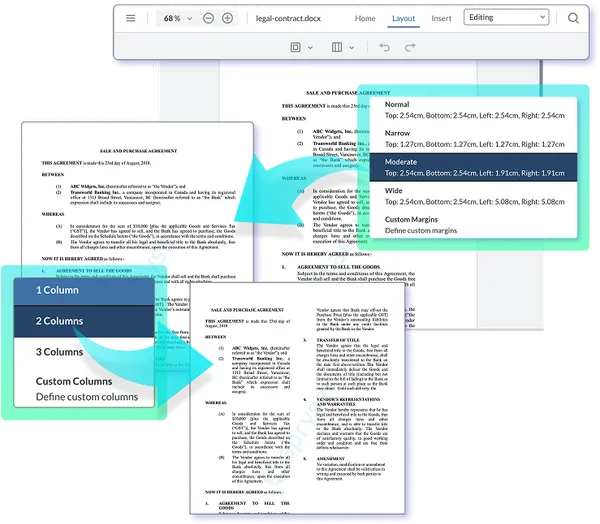Image resolution: width=600 pixels, height=524 pixels.
Task: Switch to the Layout tab
Action: coord(404,18)
